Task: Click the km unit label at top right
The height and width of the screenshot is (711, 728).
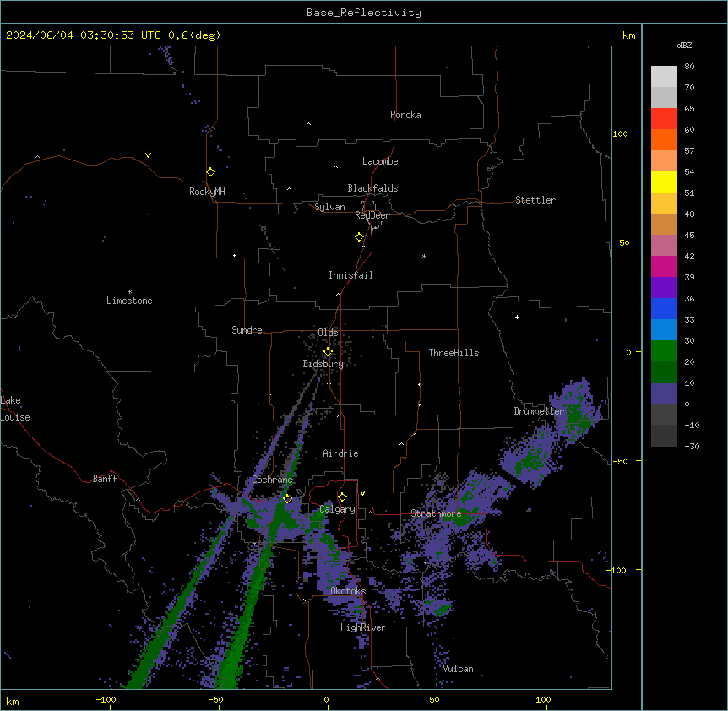Action: [628, 35]
